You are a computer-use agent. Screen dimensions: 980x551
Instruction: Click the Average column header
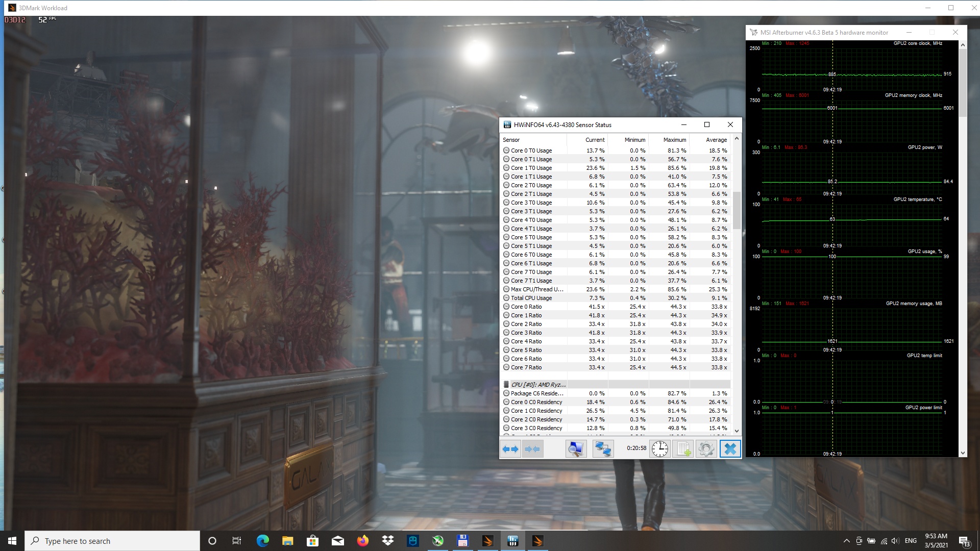(x=716, y=140)
